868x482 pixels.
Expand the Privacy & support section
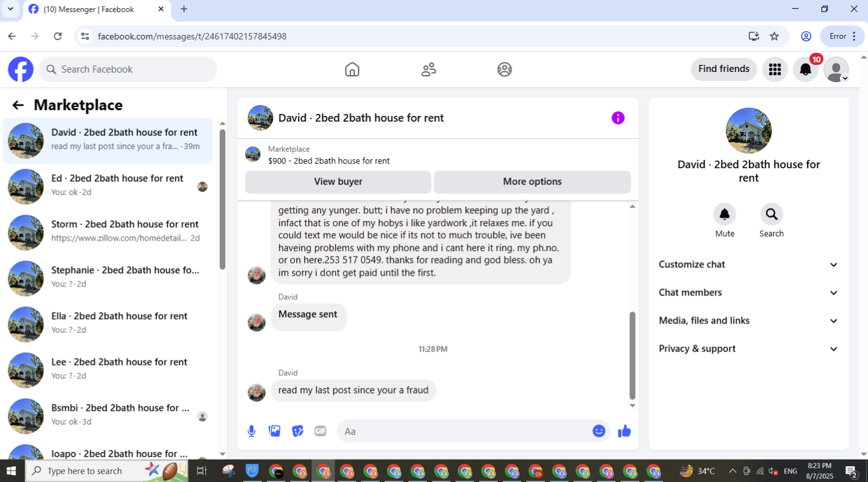pos(748,349)
